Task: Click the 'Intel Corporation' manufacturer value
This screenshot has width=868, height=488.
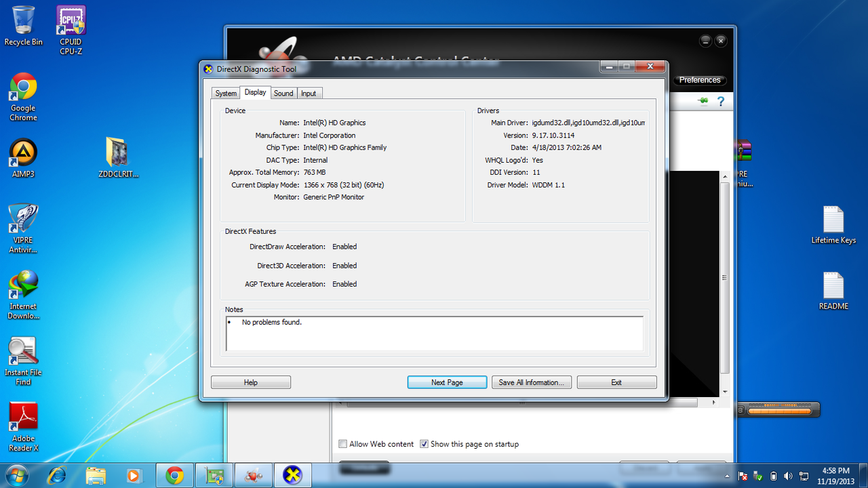Action: 329,136
